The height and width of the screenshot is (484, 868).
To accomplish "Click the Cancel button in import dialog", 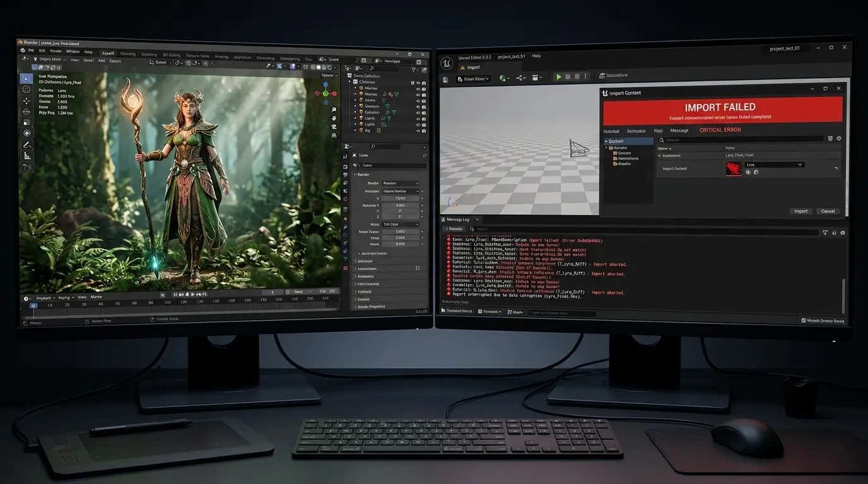I will pos(828,211).
